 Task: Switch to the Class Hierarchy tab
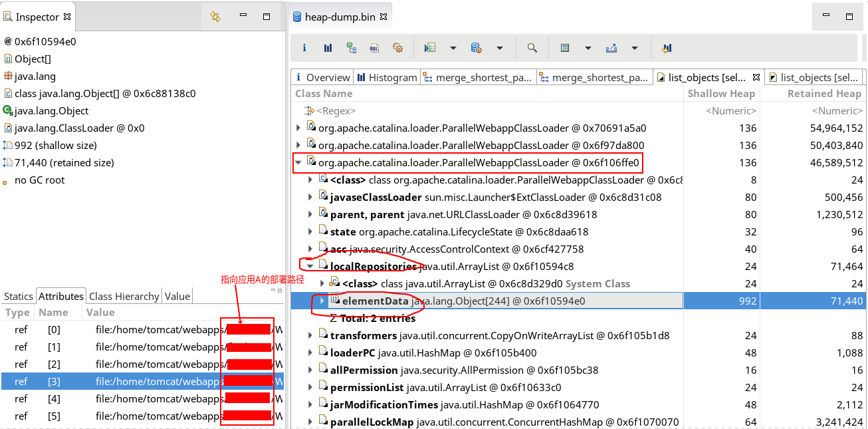[124, 296]
